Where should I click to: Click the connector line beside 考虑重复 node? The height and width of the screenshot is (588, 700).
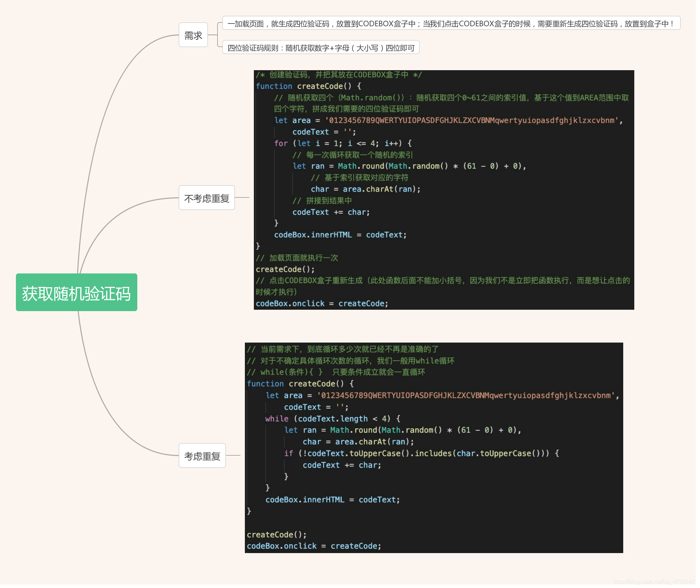[233, 455]
